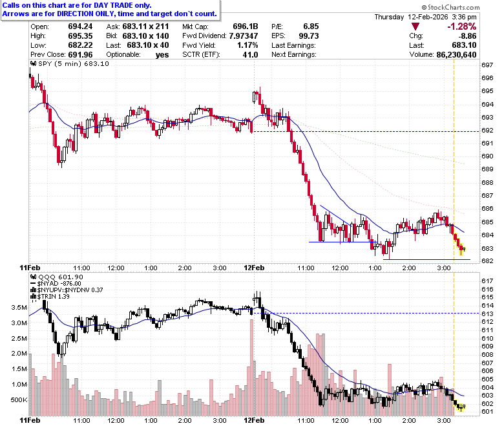The height and width of the screenshot is (426, 504).
Task: Click the $NYUPV:$NYDNV bar legend icon
Action: coord(33,290)
